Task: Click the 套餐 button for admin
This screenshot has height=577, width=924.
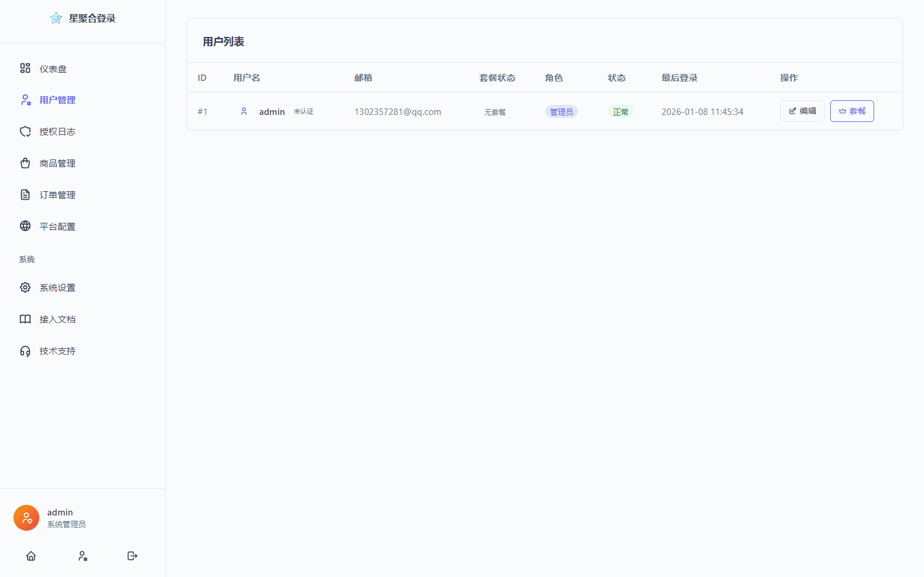Action: (x=852, y=111)
